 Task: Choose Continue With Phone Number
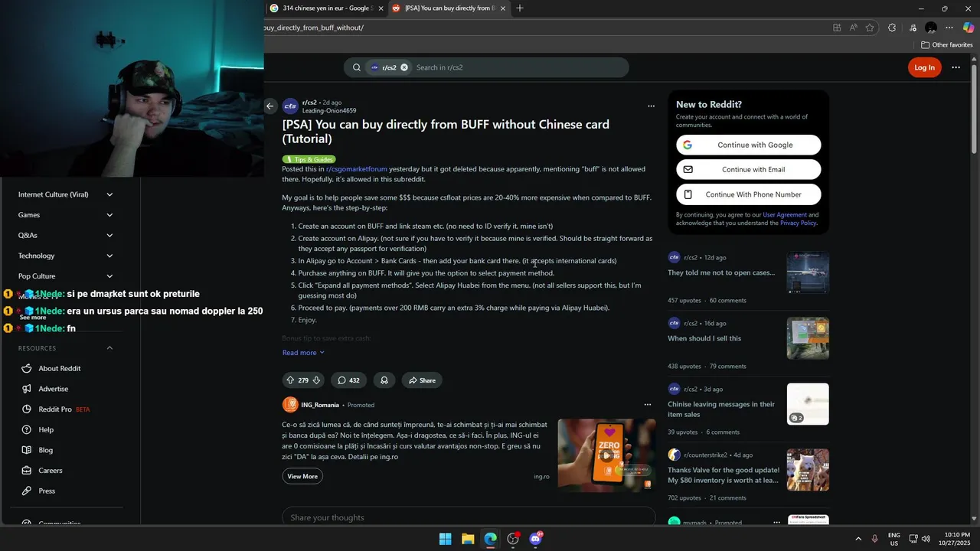[x=749, y=194]
